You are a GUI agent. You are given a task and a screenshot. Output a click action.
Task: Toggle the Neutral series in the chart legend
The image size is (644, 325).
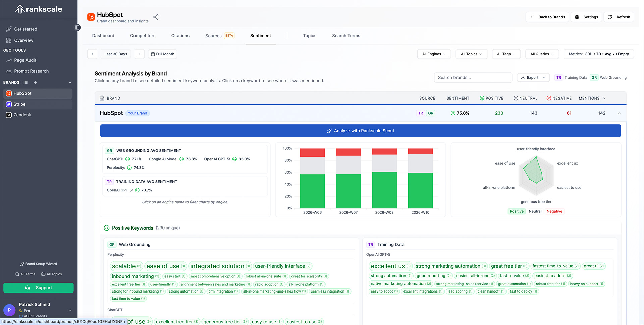[535, 211]
